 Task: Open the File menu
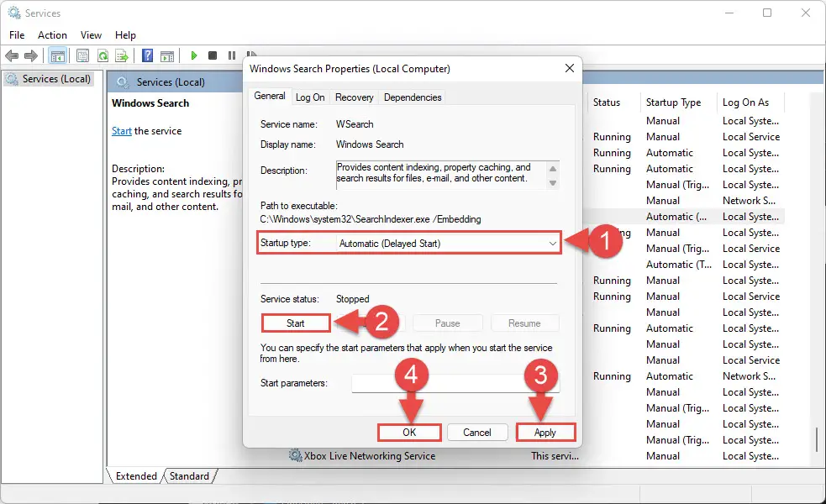point(17,34)
